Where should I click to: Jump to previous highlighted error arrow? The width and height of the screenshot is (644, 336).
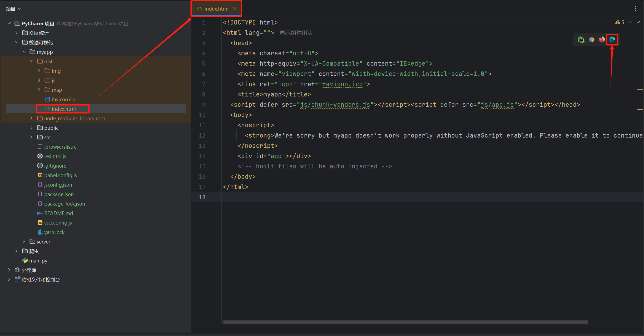pyautogui.click(x=630, y=22)
